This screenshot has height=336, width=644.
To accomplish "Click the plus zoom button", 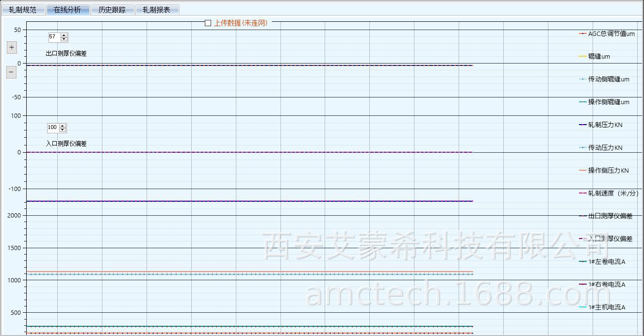I will [x=11, y=48].
